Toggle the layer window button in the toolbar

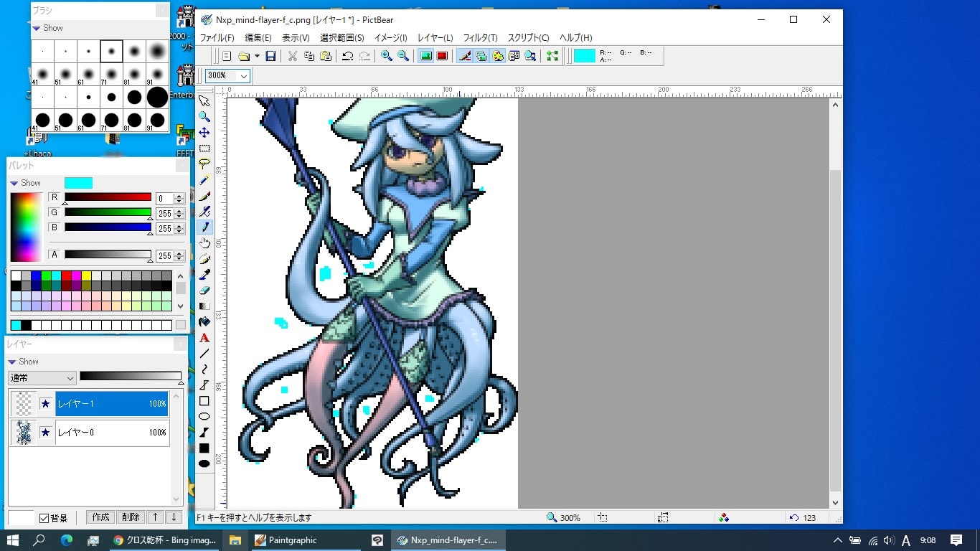pos(481,56)
